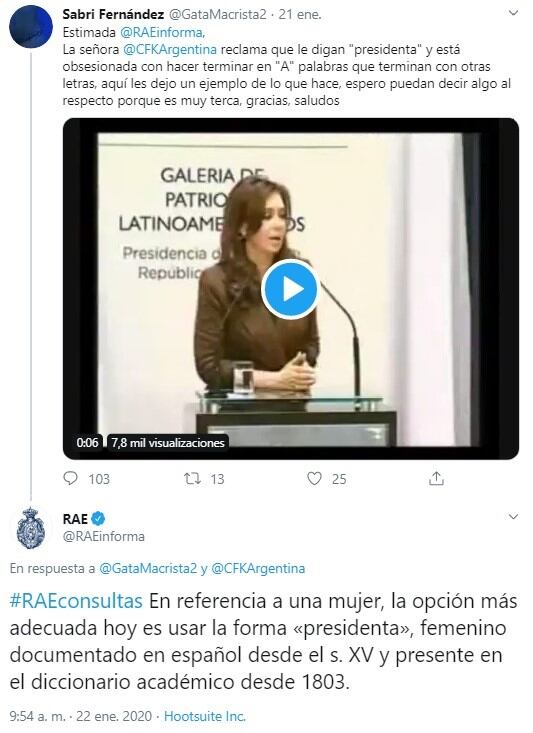Click the retweet arrows icon
The image size is (533, 733).
[192, 478]
